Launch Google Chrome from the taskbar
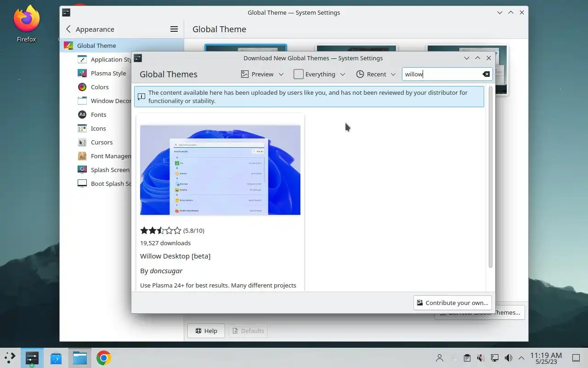Image resolution: width=588 pixels, height=368 pixels. pyautogui.click(x=103, y=358)
